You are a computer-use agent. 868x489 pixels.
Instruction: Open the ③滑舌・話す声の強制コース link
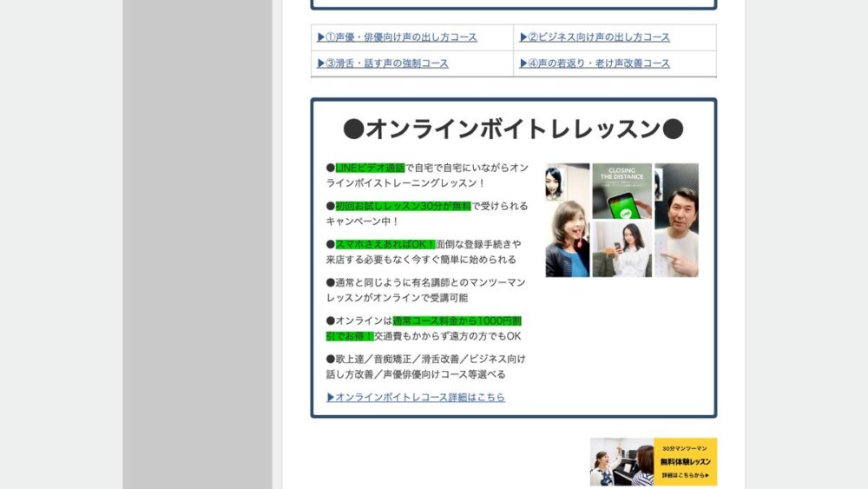(x=383, y=63)
